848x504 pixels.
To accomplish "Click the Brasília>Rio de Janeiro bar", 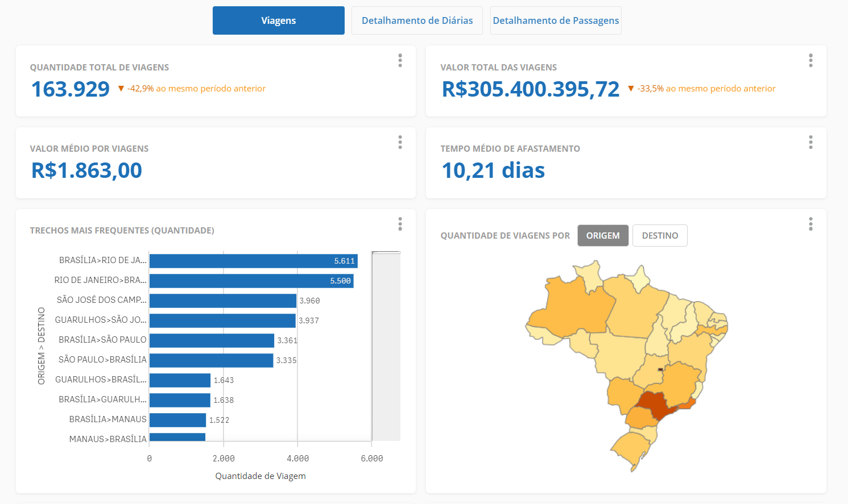I will point(253,261).
